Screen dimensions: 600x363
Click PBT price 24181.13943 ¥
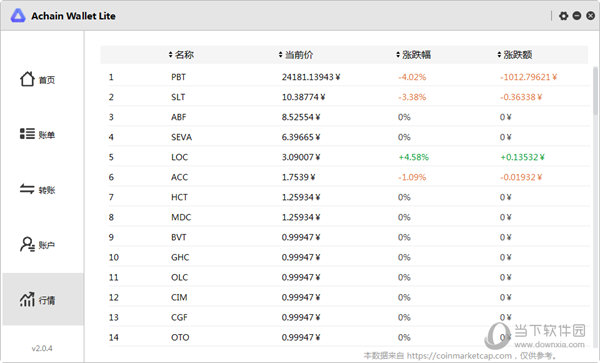pyautogui.click(x=311, y=77)
